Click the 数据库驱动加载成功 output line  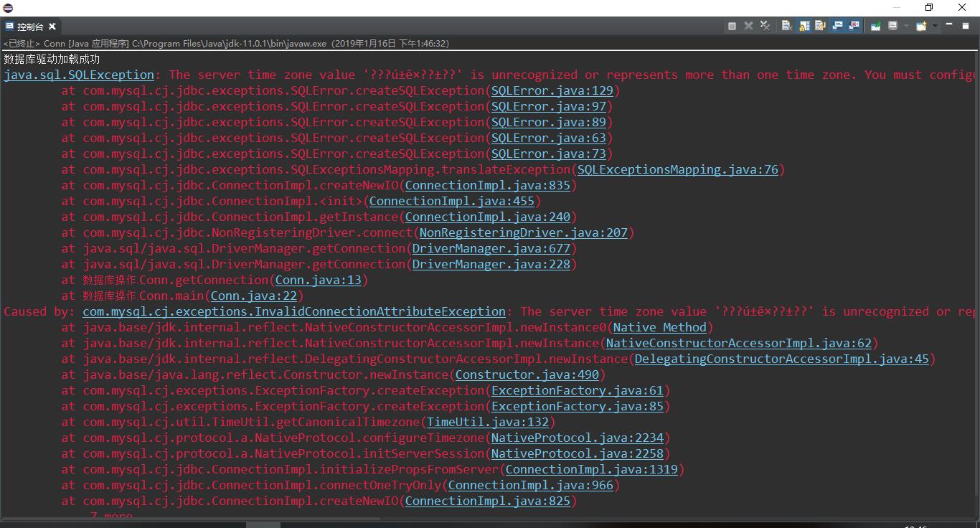pyautogui.click(x=52, y=59)
